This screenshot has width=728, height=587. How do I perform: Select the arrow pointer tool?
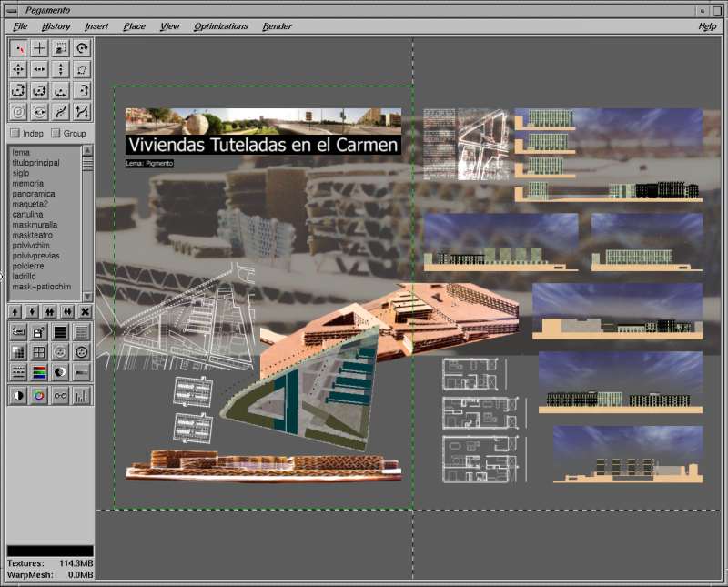pyautogui.click(x=18, y=48)
